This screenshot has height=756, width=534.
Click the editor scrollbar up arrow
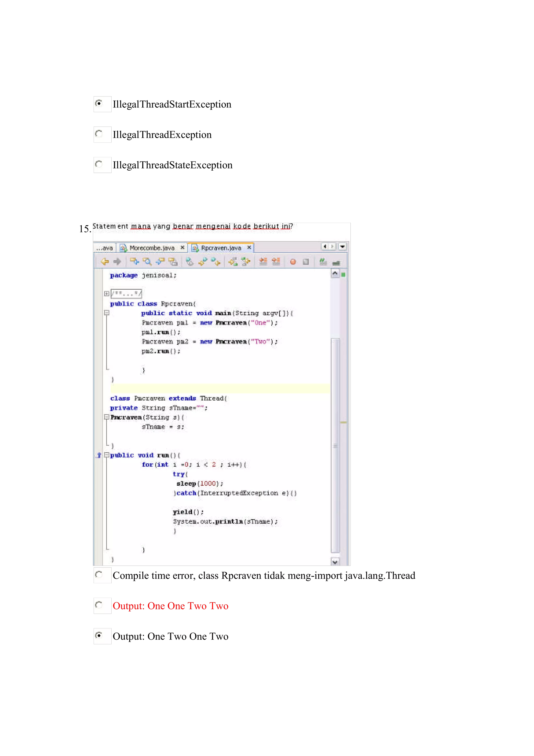[335, 273]
